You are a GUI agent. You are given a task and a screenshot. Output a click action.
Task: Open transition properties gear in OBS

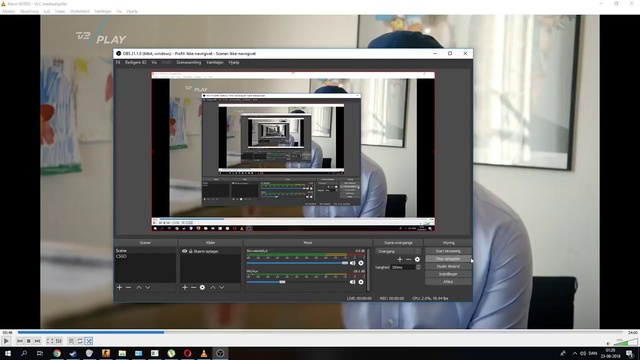(417, 259)
